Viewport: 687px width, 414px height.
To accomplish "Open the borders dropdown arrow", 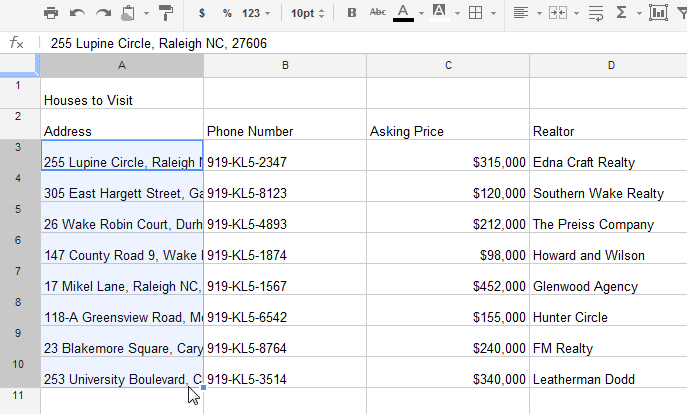I will pos(493,14).
